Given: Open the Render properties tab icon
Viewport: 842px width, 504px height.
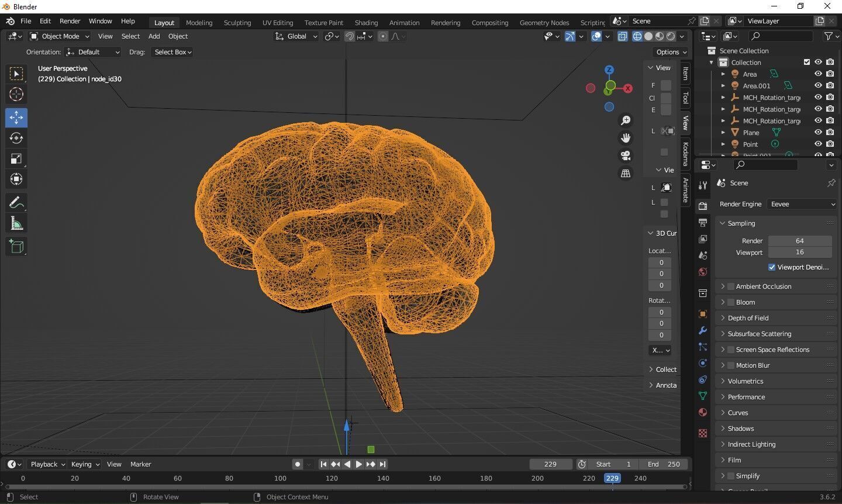Looking at the screenshot, I should click(x=703, y=206).
